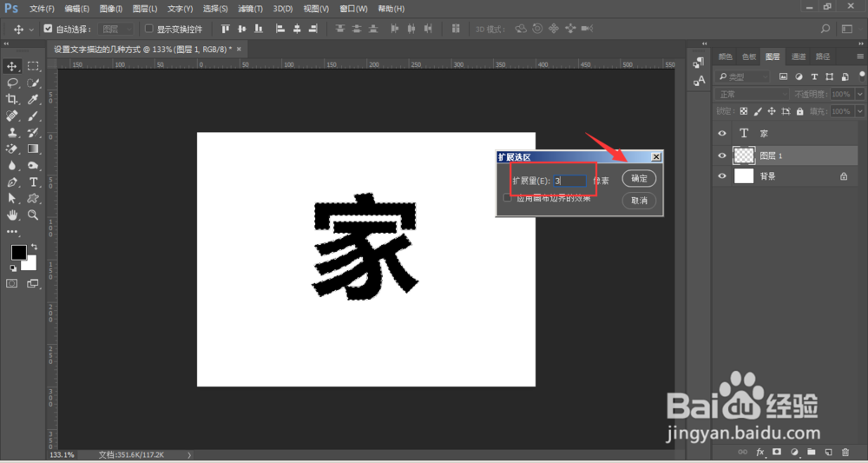Open the 选择(S) menu
Viewport: 868px width, 463px height.
tap(214, 9)
